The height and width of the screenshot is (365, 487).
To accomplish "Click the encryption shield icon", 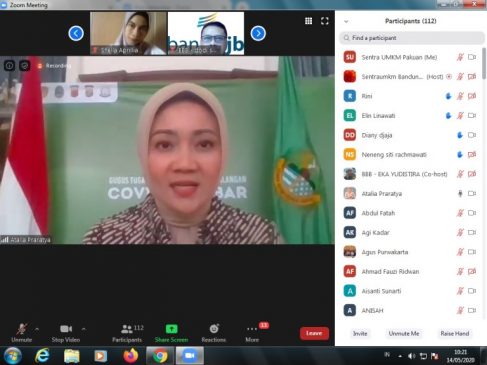I will pyautogui.click(x=25, y=66).
